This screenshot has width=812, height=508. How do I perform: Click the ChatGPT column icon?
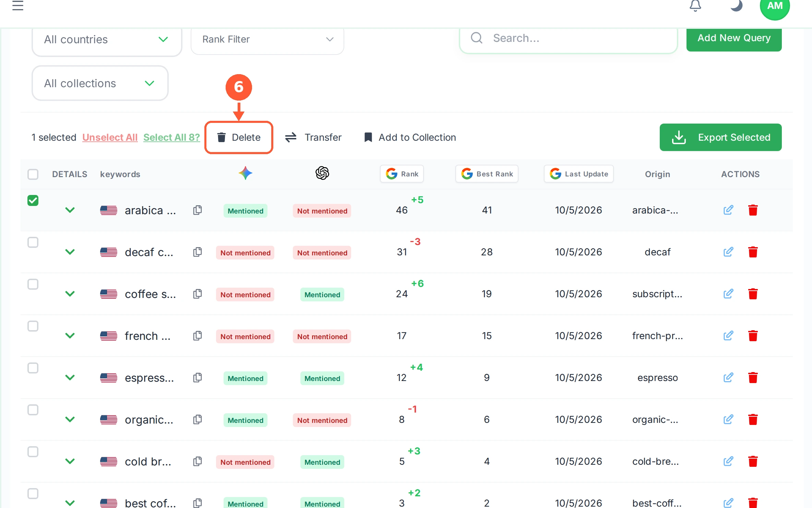(322, 173)
